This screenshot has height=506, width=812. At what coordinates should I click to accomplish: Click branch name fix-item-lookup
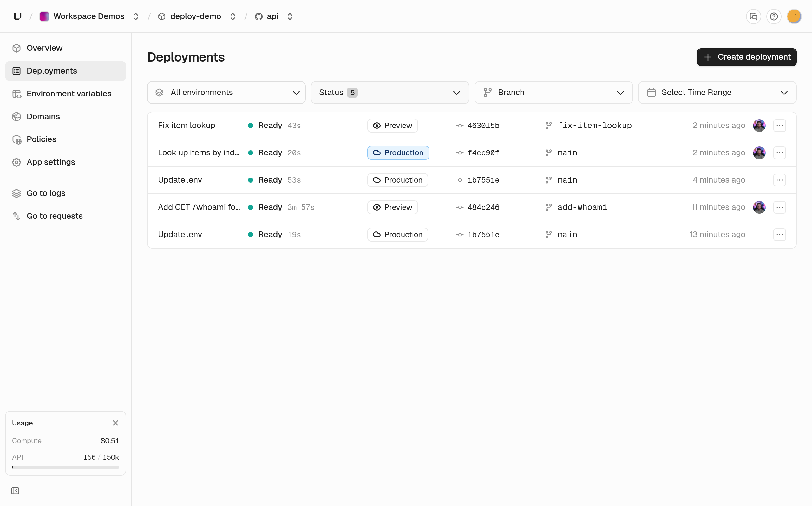point(594,126)
